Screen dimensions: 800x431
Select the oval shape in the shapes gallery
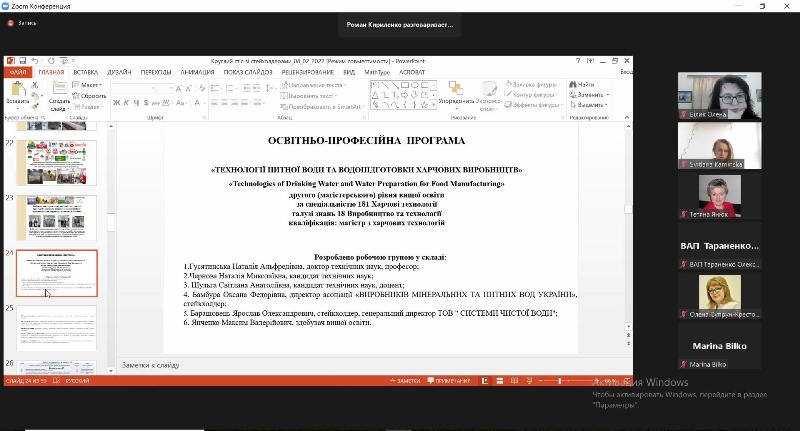click(414, 85)
